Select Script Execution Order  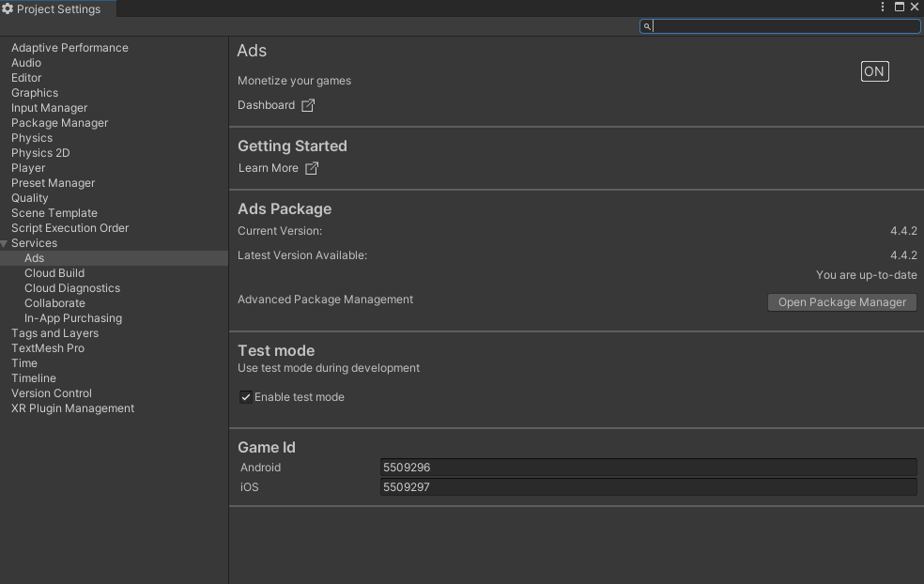[x=69, y=228]
